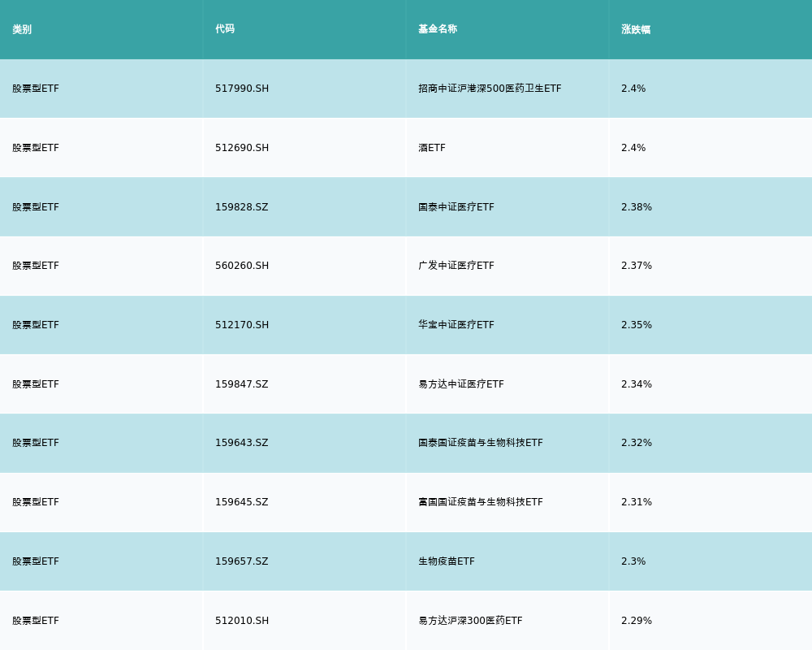The height and width of the screenshot is (650, 812).
Task: Select code cell 512690.SH
Action: click(x=242, y=148)
